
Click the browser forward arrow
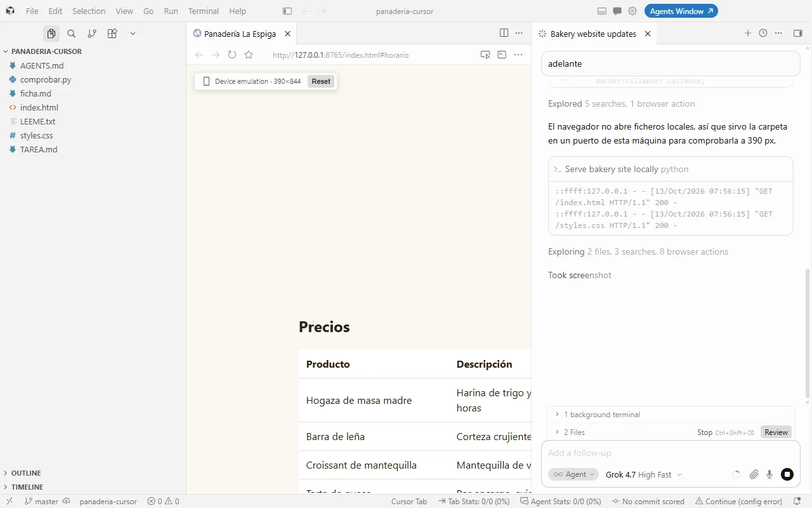216,55
